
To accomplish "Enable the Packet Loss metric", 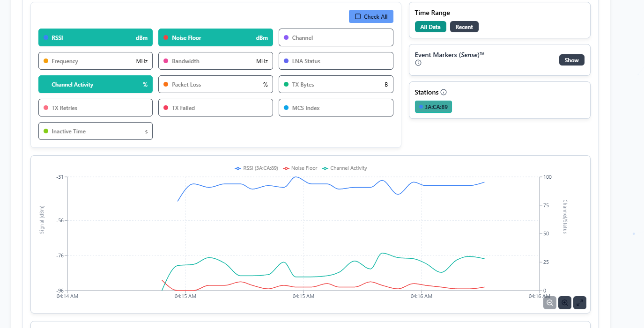I will [x=215, y=85].
